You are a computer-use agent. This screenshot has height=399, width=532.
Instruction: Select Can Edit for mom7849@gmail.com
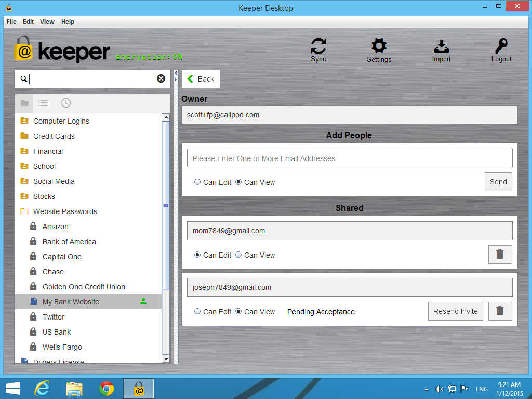point(197,255)
